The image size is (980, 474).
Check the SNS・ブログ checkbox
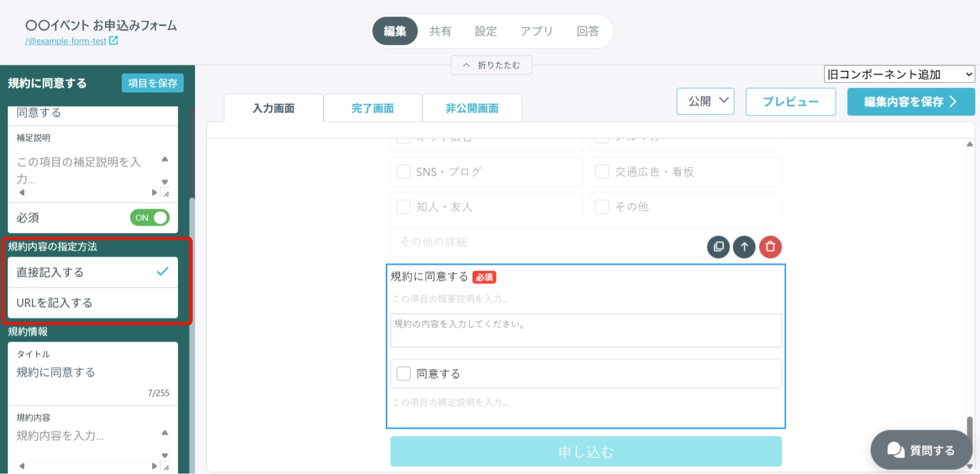click(x=403, y=172)
